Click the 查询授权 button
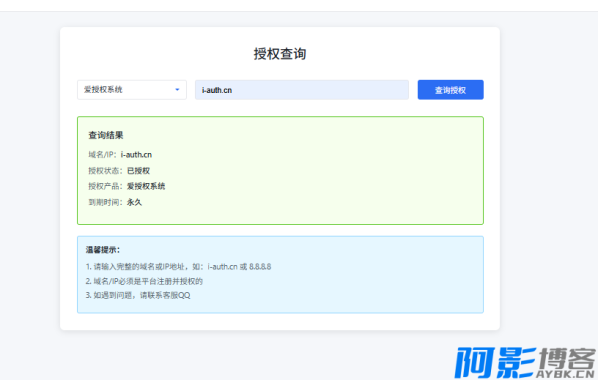The height and width of the screenshot is (380, 598). tap(450, 90)
